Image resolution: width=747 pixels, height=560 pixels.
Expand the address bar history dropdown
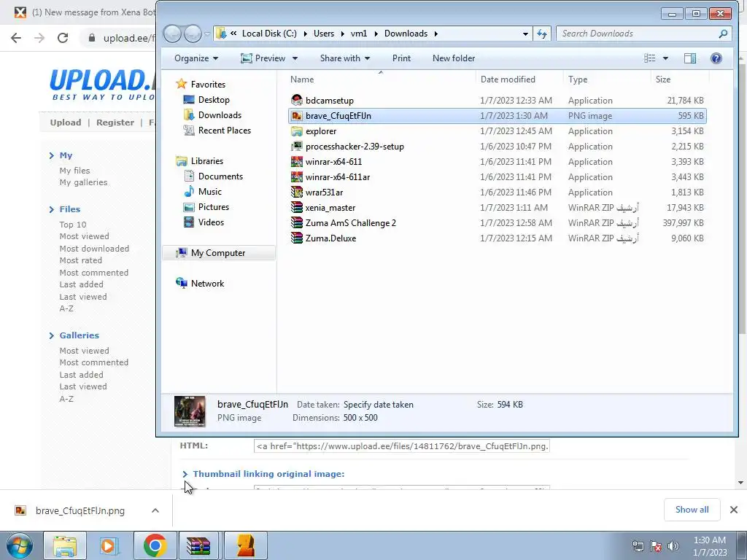[525, 34]
